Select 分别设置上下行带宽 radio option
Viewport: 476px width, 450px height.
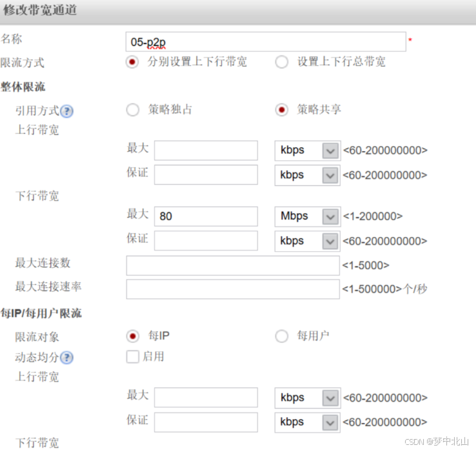coord(132,62)
